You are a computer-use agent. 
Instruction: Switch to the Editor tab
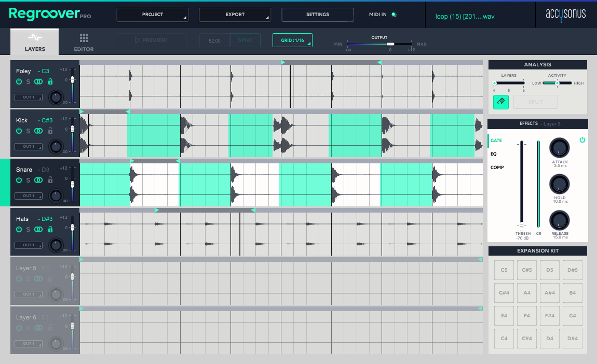(x=84, y=42)
